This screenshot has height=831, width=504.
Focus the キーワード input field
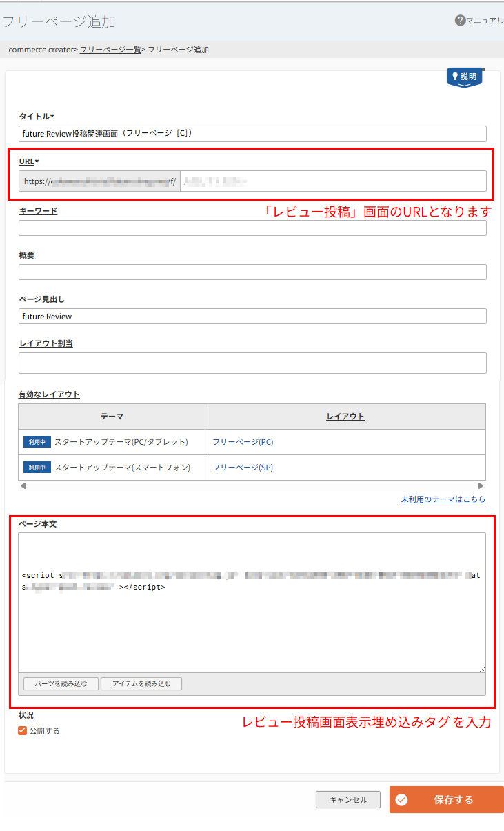click(252, 228)
